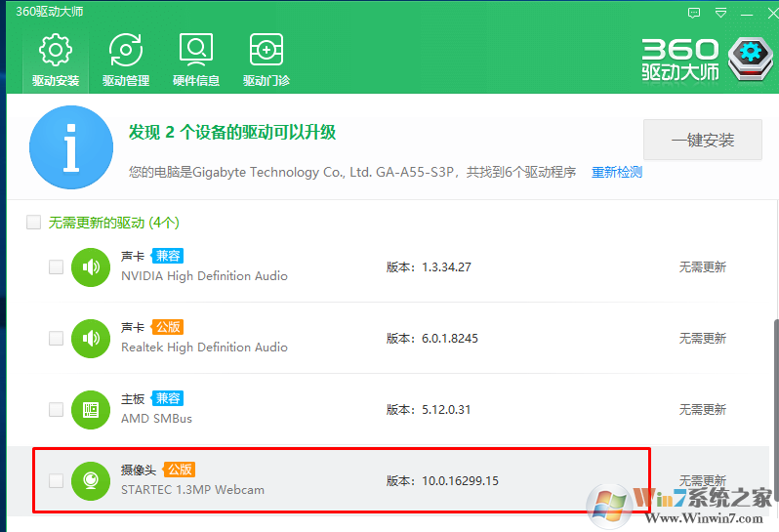Screen dimensions: 779x532
Task: Go to the 驱动门诊 tab
Action: [x=266, y=61]
